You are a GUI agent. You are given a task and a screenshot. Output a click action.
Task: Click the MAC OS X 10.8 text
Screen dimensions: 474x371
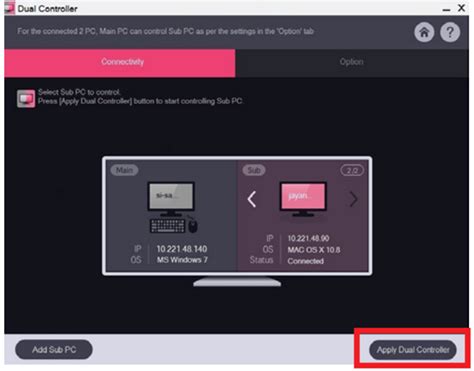pos(314,250)
